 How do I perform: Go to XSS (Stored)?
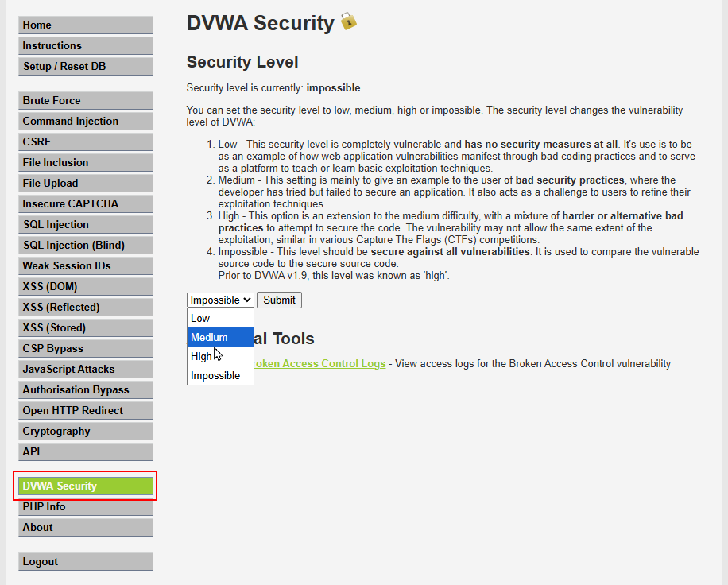pyautogui.click(x=86, y=327)
